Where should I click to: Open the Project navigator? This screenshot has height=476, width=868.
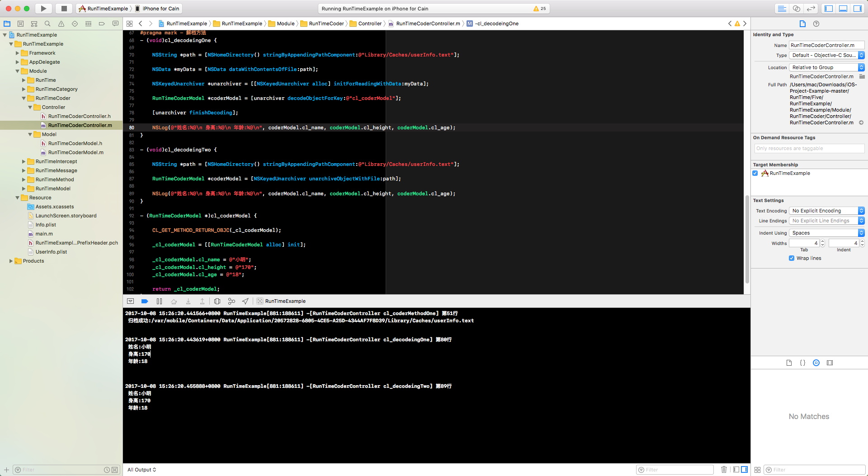(x=7, y=24)
